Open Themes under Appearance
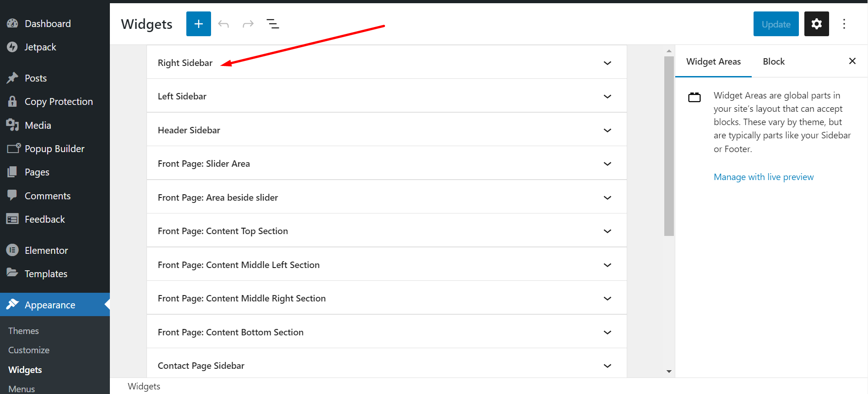The width and height of the screenshot is (868, 394). pos(23,331)
